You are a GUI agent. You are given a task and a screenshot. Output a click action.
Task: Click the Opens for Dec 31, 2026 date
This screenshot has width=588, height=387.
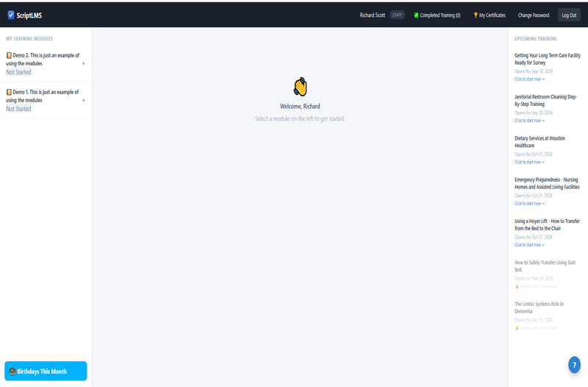point(534,320)
